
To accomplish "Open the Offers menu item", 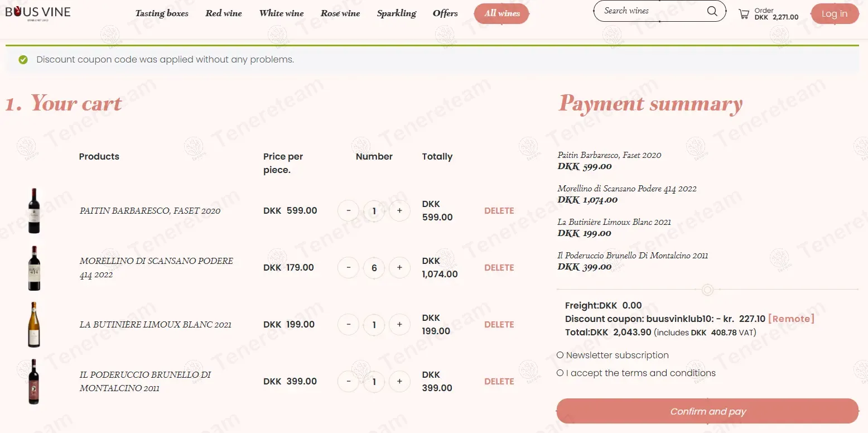I will [x=445, y=13].
